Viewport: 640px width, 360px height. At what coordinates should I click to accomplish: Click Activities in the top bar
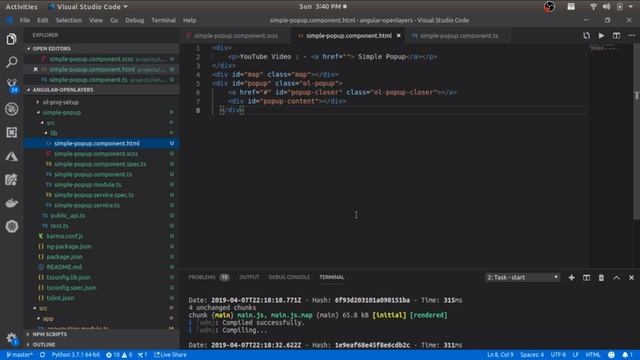click(22, 7)
